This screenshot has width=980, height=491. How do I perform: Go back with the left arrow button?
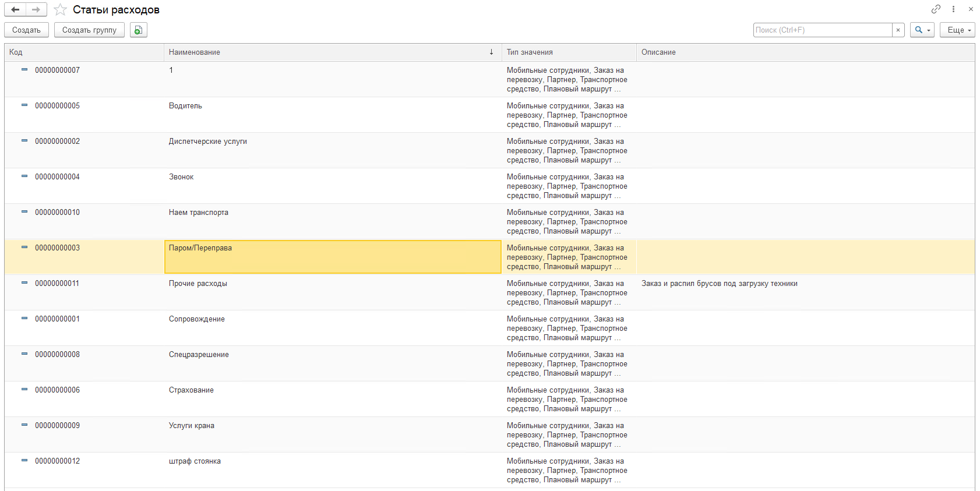pyautogui.click(x=15, y=9)
